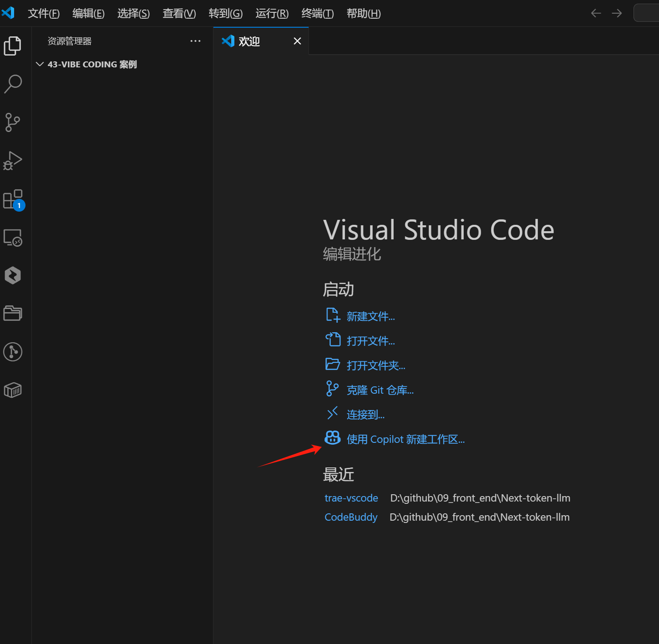Viewport: 659px width, 644px height.
Task: Open the 转到(G) menu
Action: (x=226, y=14)
